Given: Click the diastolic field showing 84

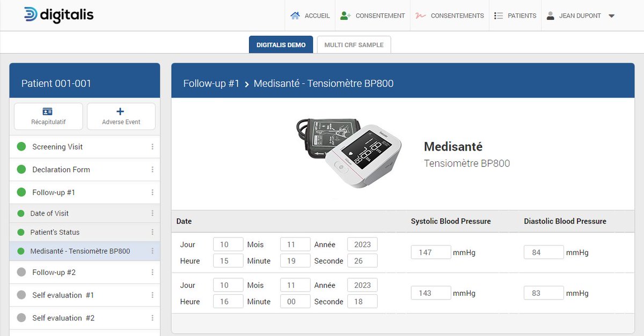Looking at the screenshot, I should (544, 252).
